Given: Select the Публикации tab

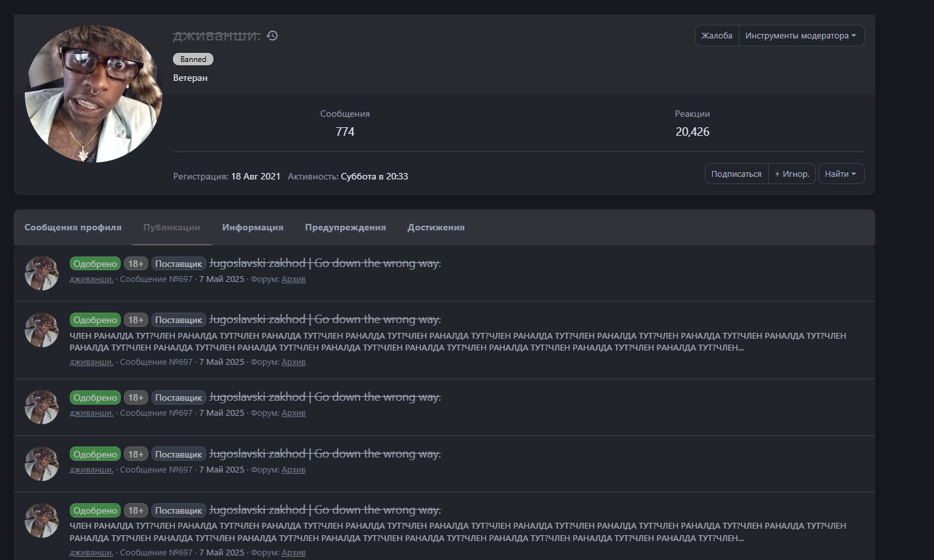Looking at the screenshot, I should tap(172, 228).
